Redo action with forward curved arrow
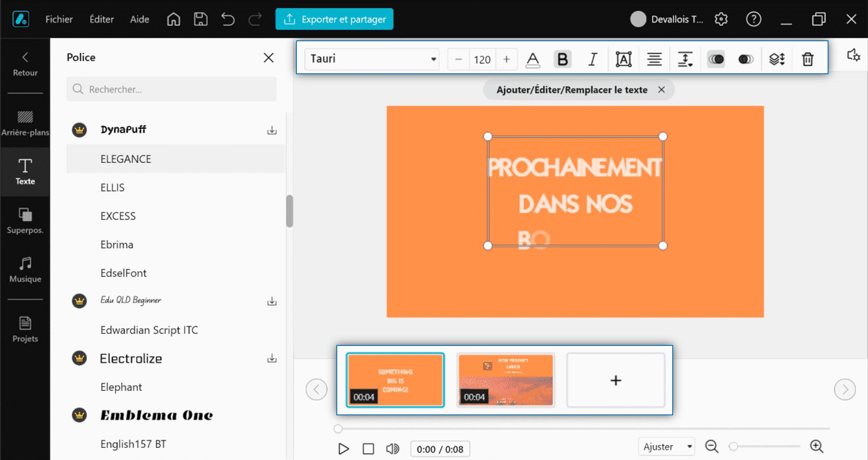The width and height of the screenshot is (868, 460). pyautogui.click(x=255, y=19)
